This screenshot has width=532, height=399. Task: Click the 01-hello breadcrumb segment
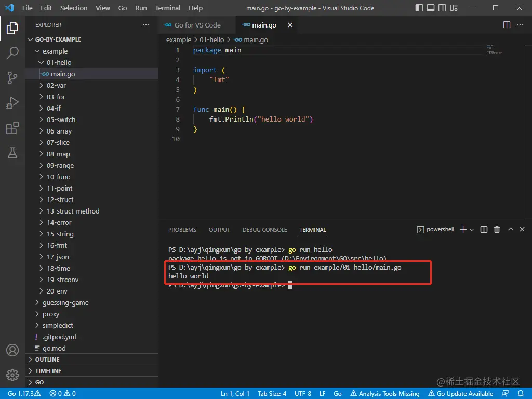212,39
